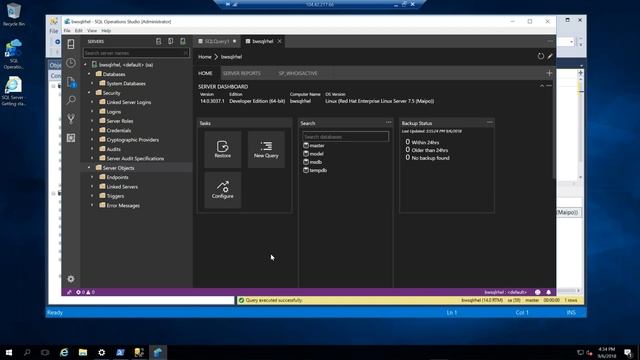Open Action Center notifications in system tray
The image size is (640, 360).
[x=628, y=352]
